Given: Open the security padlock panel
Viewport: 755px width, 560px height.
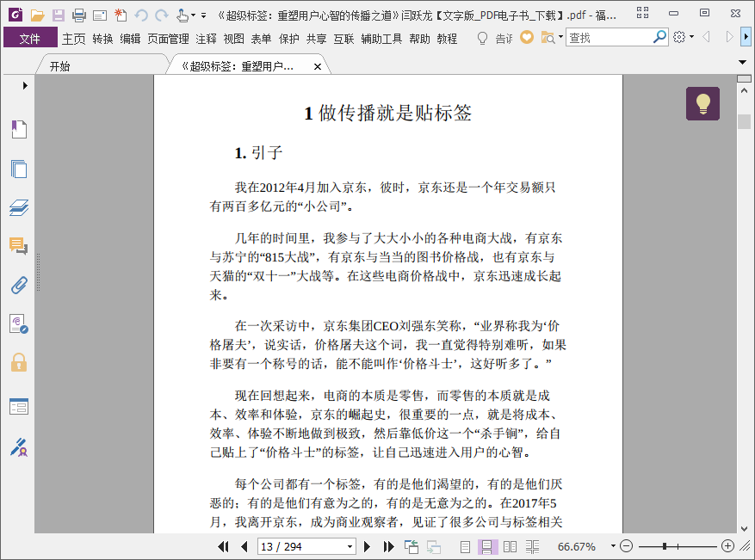Looking at the screenshot, I should (19, 363).
